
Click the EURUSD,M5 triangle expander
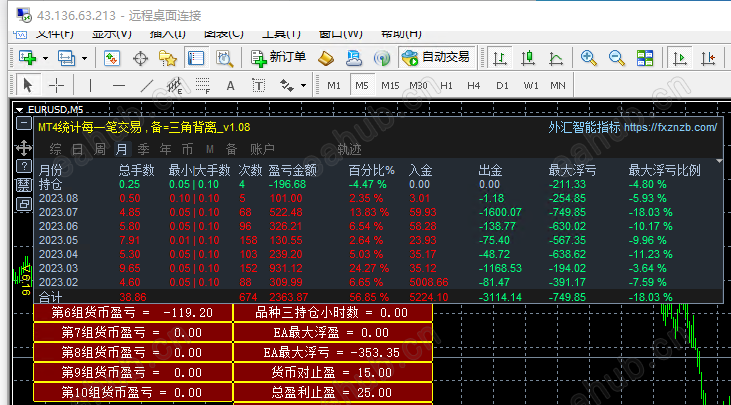20,110
